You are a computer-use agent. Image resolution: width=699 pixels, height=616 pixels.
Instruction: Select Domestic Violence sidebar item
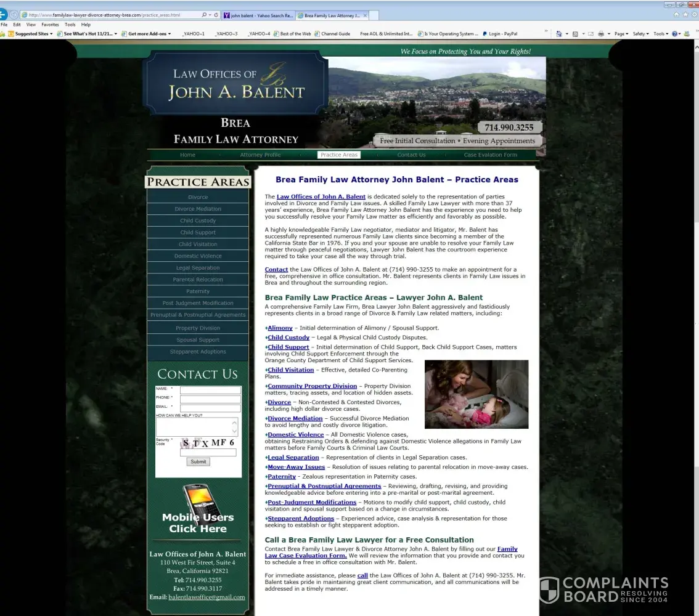click(198, 256)
